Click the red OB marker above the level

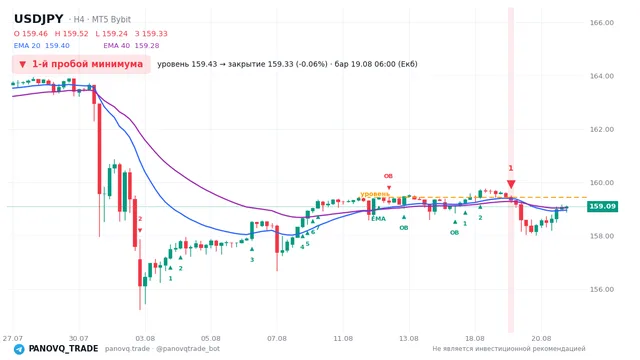tap(388, 176)
